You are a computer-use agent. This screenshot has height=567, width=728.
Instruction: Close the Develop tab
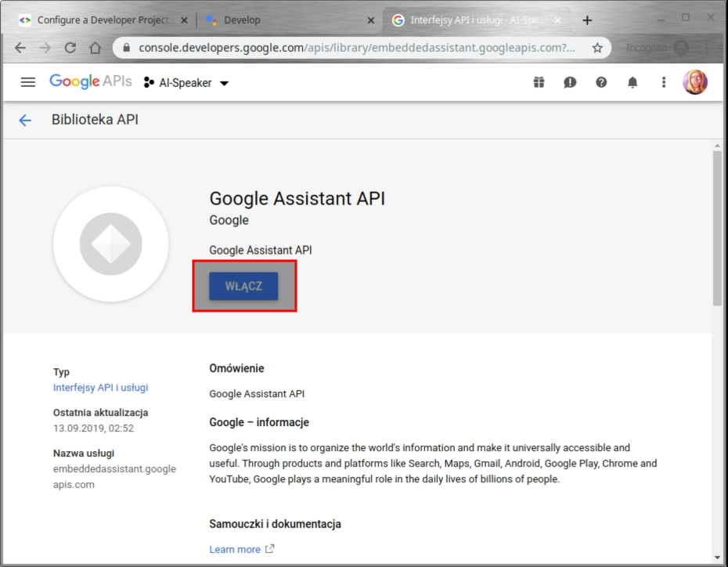(x=371, y=20)
